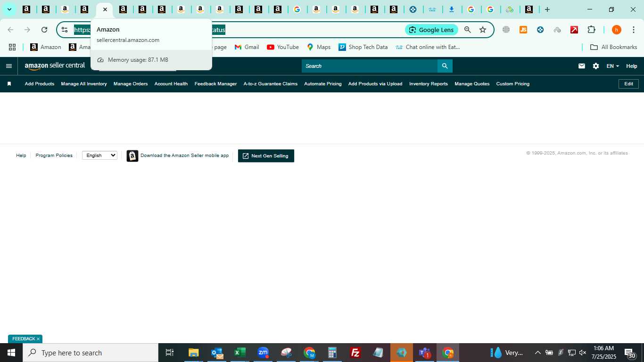Click the bookmark flag icon beside Add Products
The width and height of the screenshot is (644, 362).
pos(9,84)
